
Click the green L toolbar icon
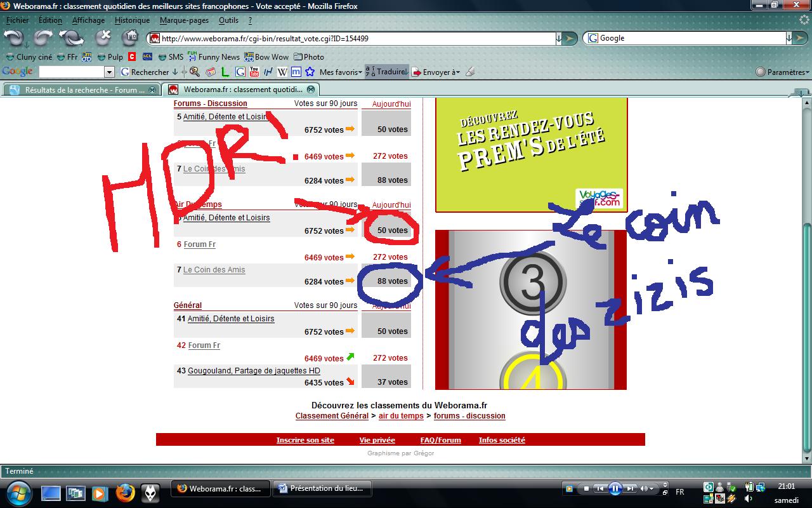click(225, 72)
